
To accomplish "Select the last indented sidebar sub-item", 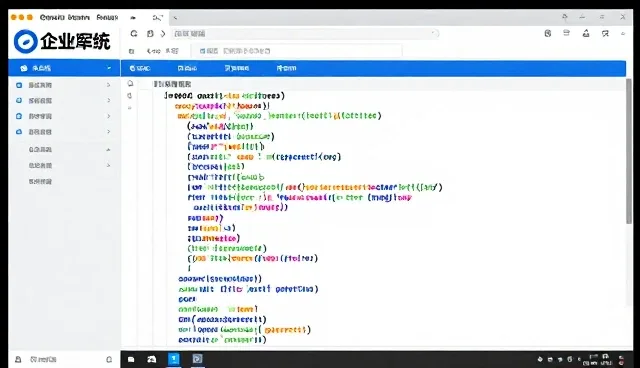I will point(40,181).
